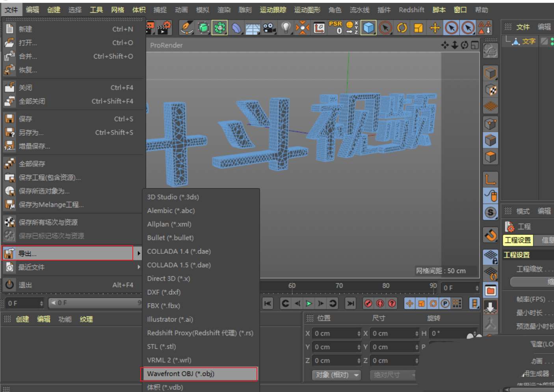554x392 pixels.
Task: Click the viewport maximize toggle icon
Action: pyautogui.click(x=475, y=45)
